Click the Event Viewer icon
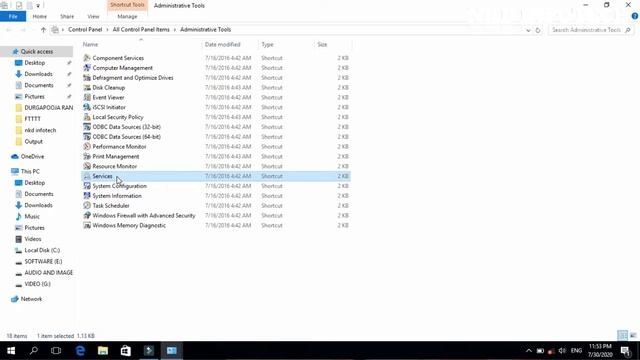 tap(87, 97)
